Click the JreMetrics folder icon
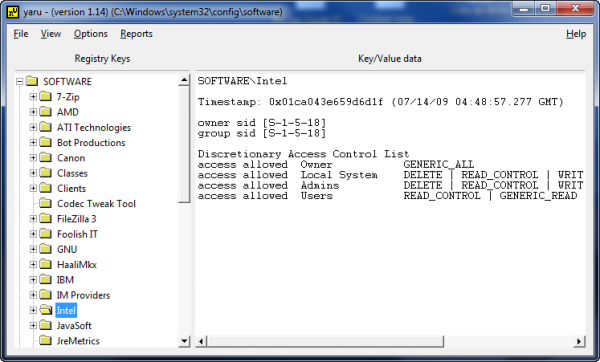Image resolution: width=600 pixels, height=362 pixels. pos(46,340)
